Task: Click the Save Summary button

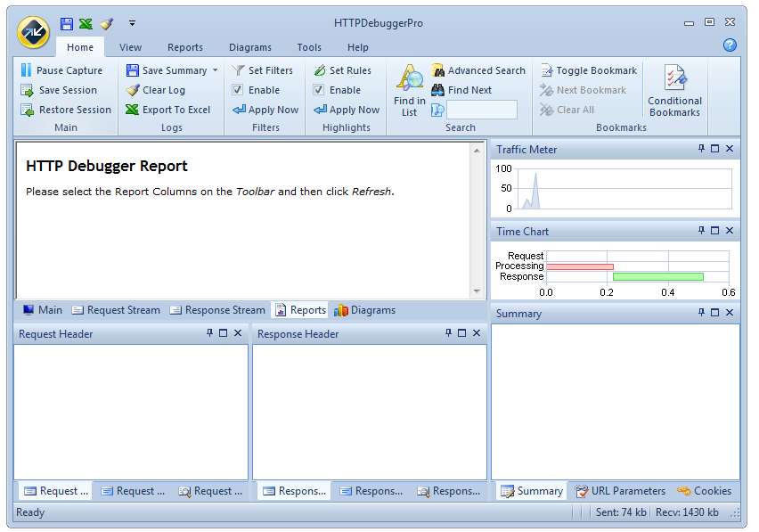Action: tap(166, 70)
